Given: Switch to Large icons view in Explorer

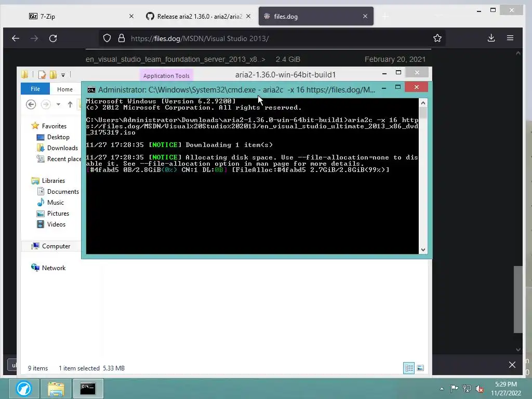Looking at the screenshot, I should [x=420, y=368].
